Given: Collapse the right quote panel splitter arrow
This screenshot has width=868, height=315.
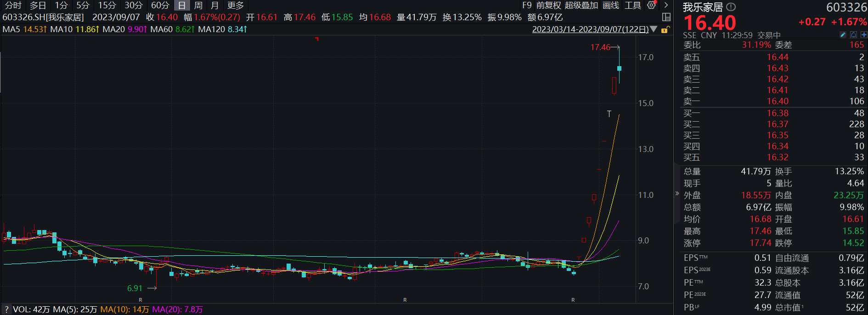Looking at the screenshot, I should click(x=677, y=193).
